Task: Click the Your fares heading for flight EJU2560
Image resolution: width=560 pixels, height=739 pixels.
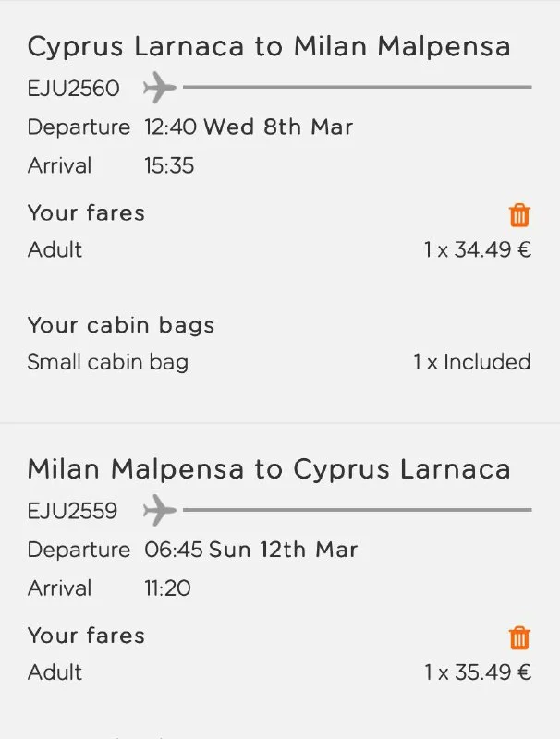Action: (86, 213)
